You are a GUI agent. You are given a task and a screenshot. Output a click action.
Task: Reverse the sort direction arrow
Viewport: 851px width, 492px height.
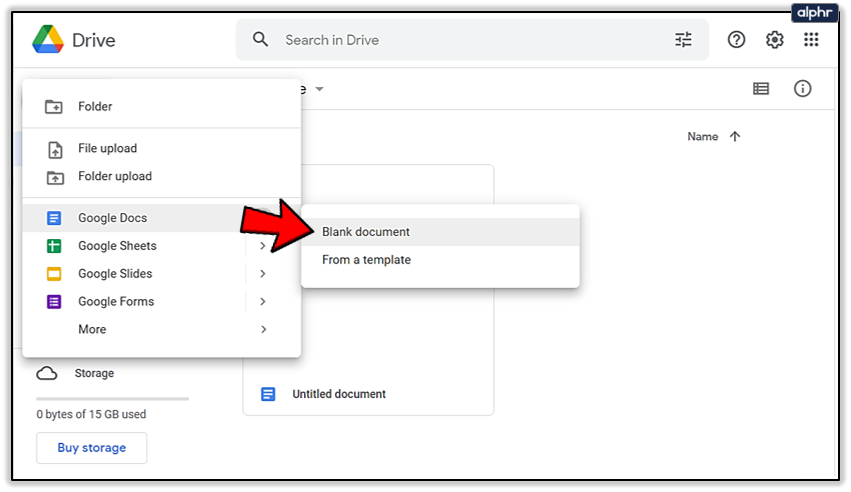[735, 137]
